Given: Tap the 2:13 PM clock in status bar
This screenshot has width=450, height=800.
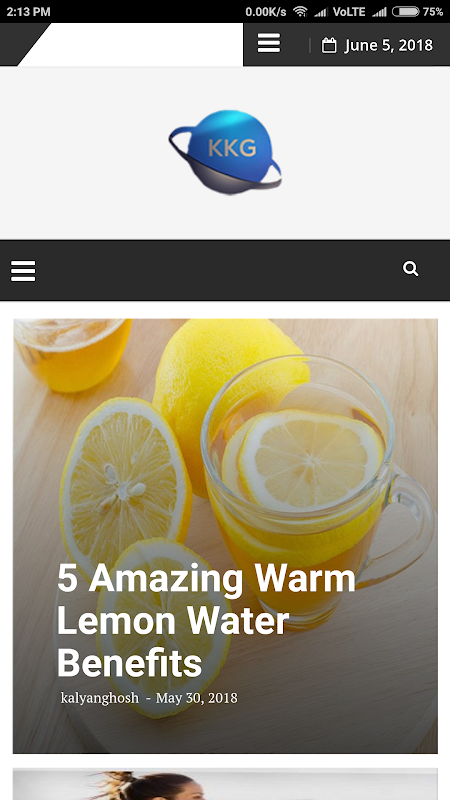Looking at the screenshot, I should pyautogui.click(x=29, y=12).
